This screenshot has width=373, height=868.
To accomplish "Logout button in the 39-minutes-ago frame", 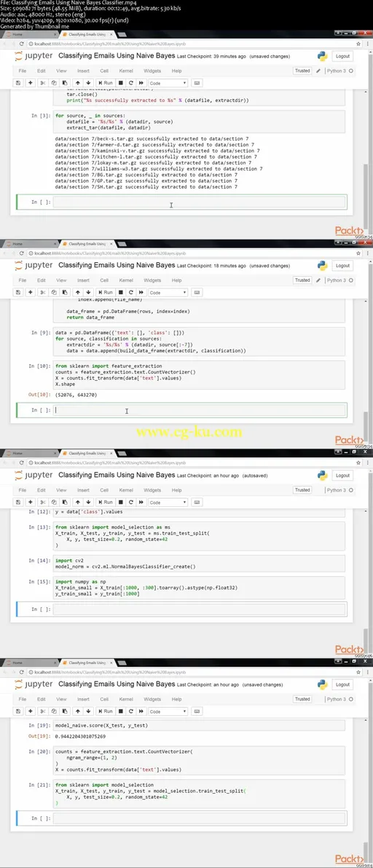I will 342,56.
